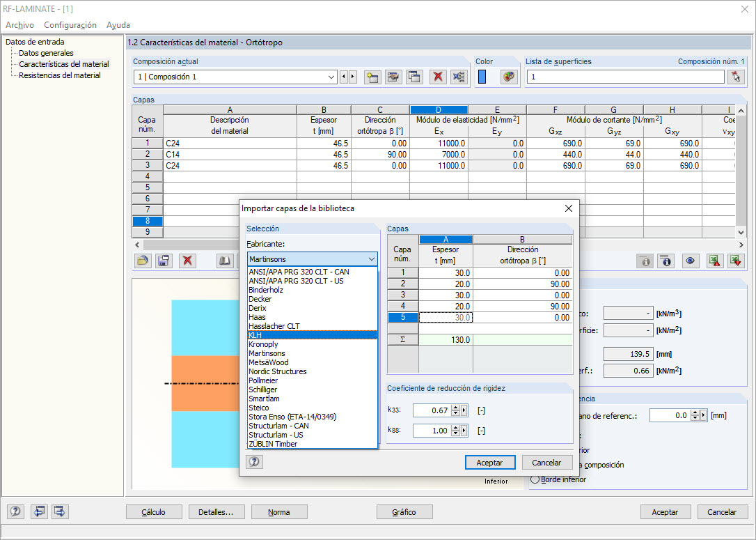Open the material library book icon
This screenshot has width=756, height=540.
(225, 261)
